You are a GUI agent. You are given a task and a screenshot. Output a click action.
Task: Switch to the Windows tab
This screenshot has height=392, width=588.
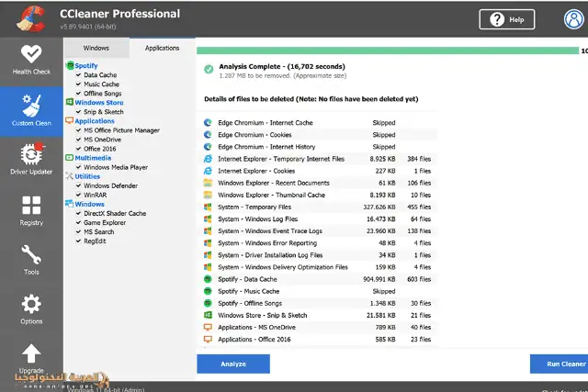coord(96,48)
